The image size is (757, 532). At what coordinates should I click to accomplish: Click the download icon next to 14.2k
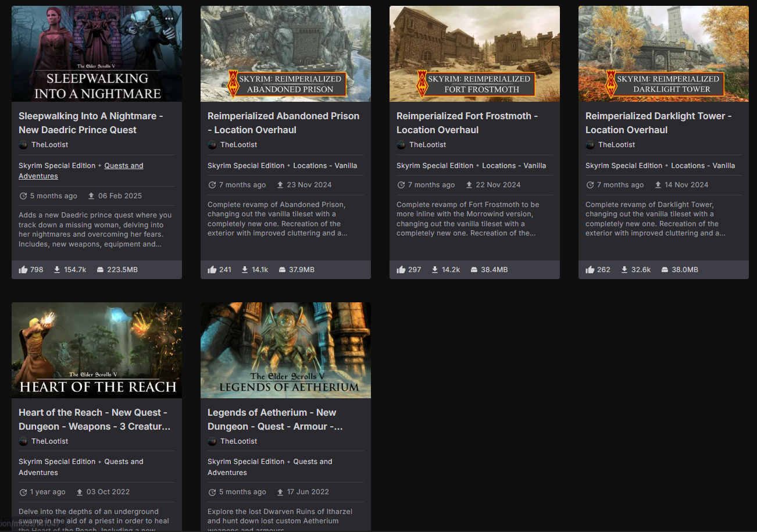[434, 270]
